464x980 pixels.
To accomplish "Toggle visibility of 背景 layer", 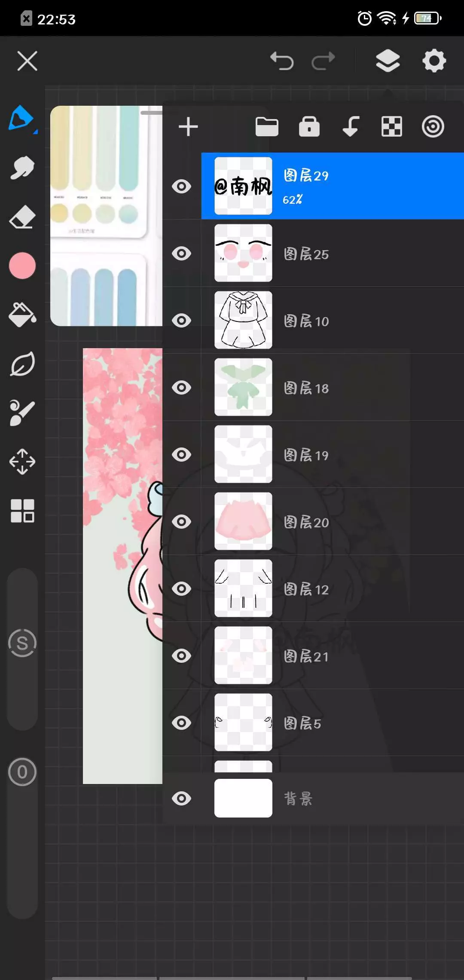I will coord(182,798).
